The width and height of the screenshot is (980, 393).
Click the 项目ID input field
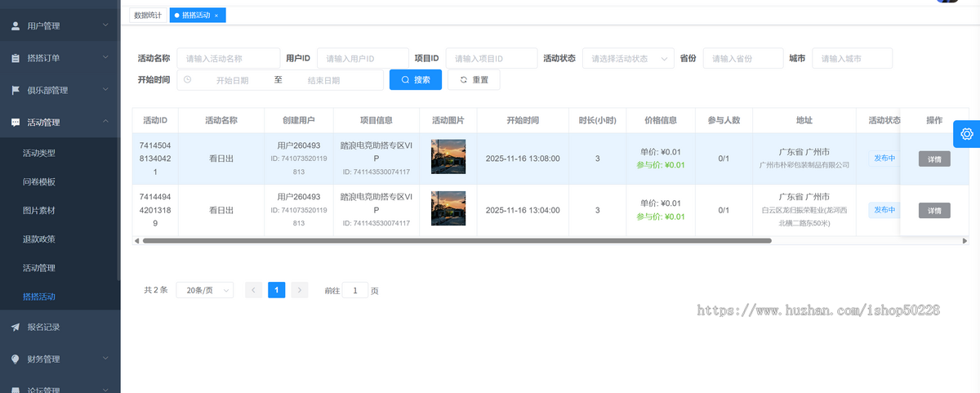pos(492,59)
